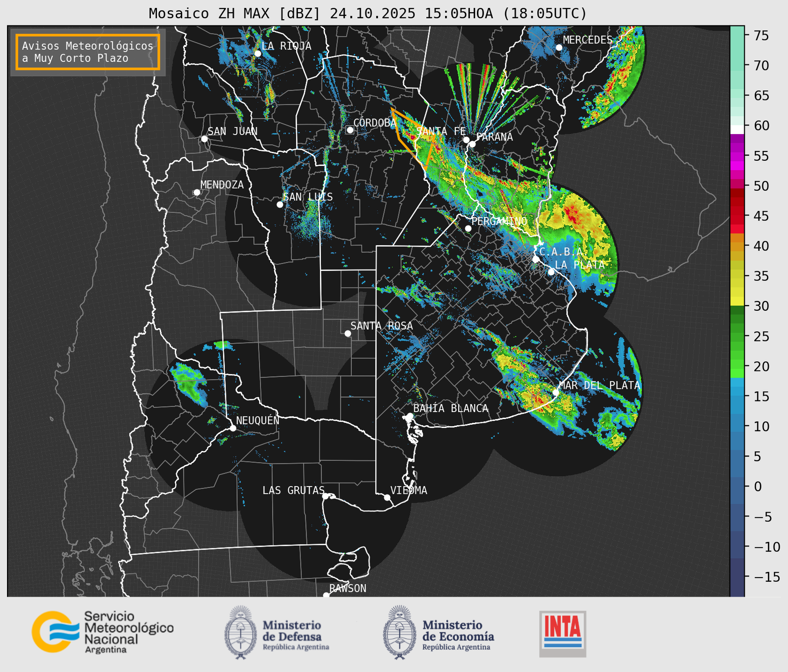Click the C.A.B.A. label
Image resolution: width=788 pixels, height=672 pixels.
pos(561,252)
